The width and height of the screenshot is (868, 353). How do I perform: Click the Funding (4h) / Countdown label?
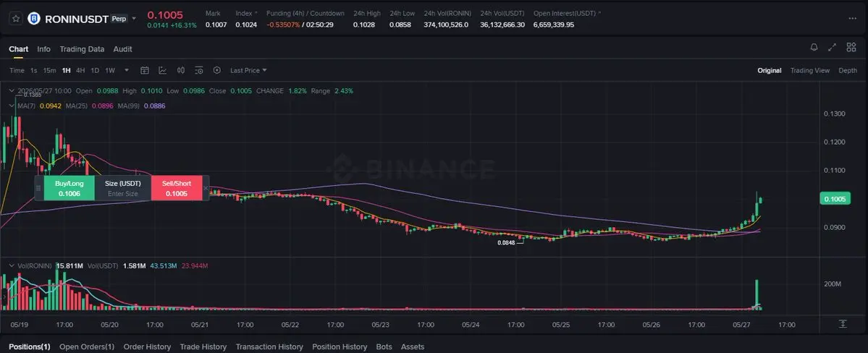coord(305,13)
